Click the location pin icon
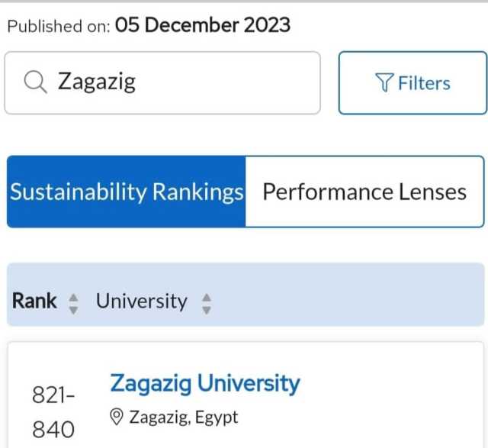Viewport: 488px width, 448px height. point(117,417)
